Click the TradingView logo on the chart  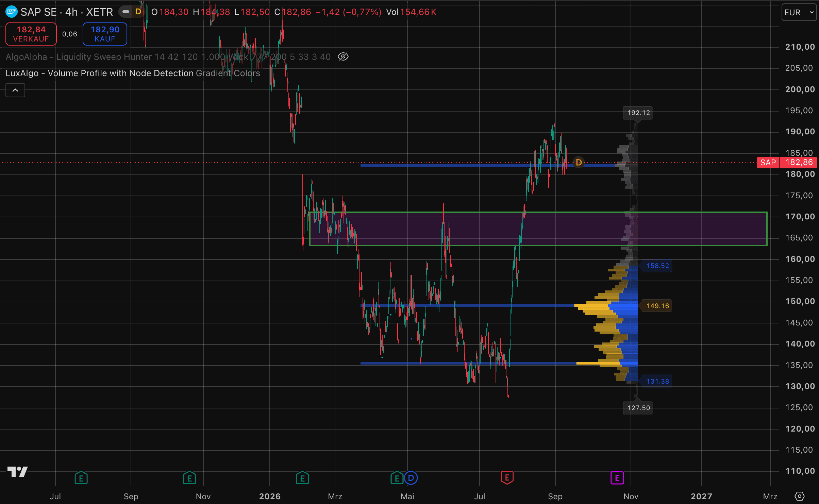(x=17, y=471)
